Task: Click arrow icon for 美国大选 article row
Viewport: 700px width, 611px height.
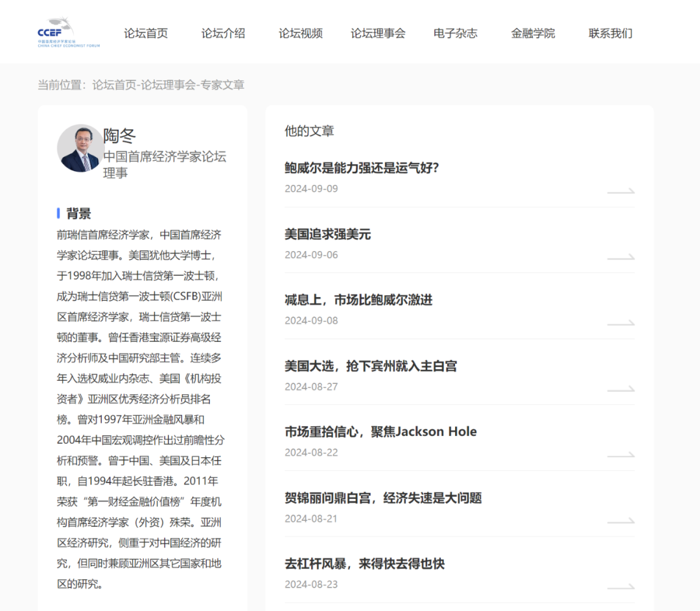Action: point(620,389)
